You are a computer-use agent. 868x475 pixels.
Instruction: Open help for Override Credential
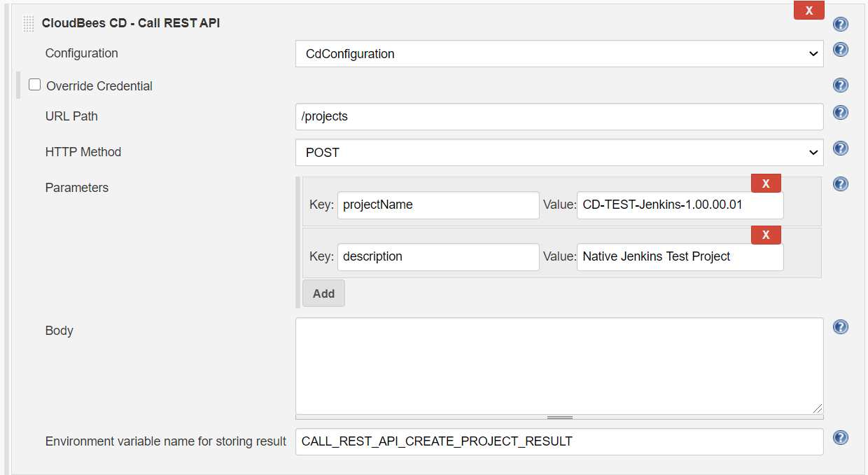point(841,85)
